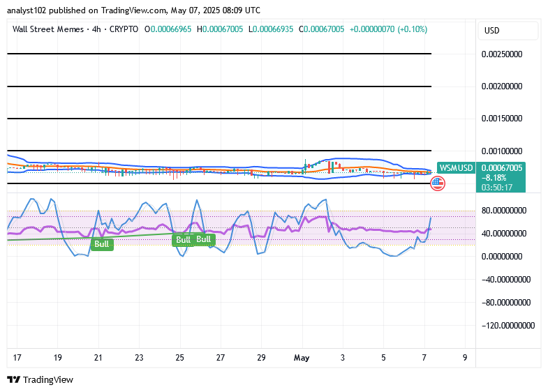This screenshot has width=548, height=392.
Task: Click the 0.00100000 price axis label
Action: tap(502, 151)
